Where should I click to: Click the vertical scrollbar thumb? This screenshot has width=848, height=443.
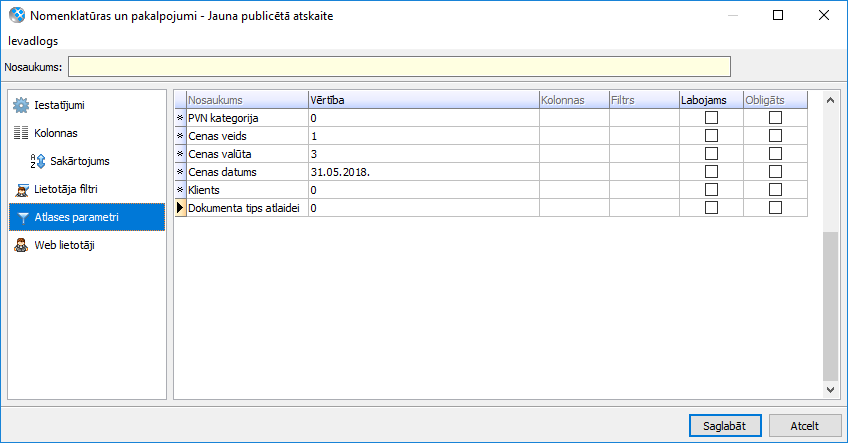point(830,306)
